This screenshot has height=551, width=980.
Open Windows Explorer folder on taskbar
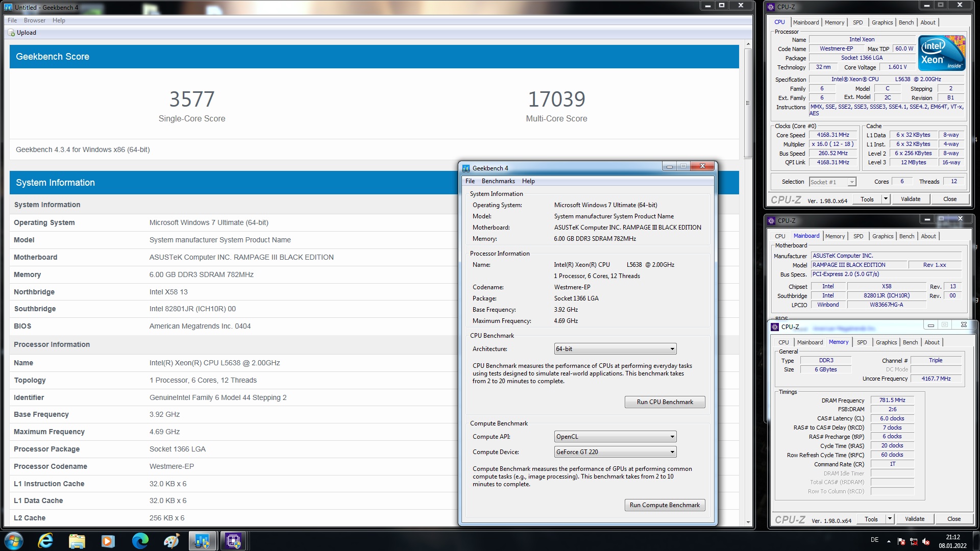[77, 541]
